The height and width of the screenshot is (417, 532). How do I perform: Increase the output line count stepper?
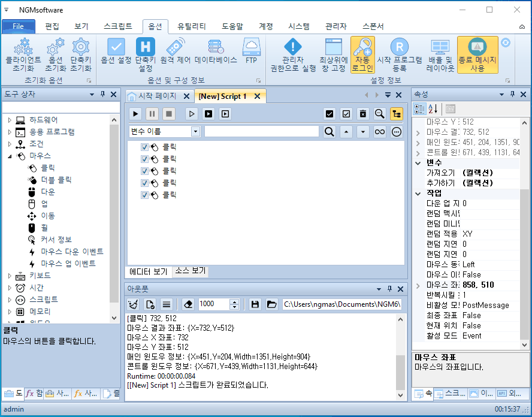[234, 301]
